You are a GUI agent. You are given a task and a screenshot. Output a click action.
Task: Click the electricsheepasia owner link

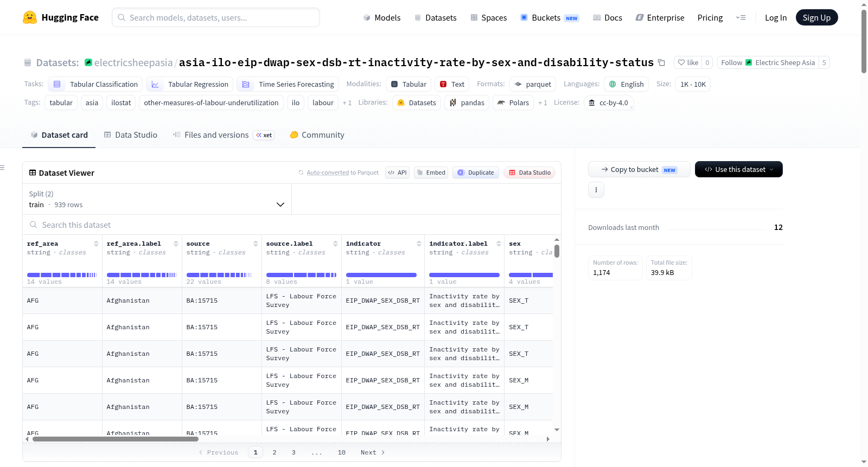(x=133, y=62)
